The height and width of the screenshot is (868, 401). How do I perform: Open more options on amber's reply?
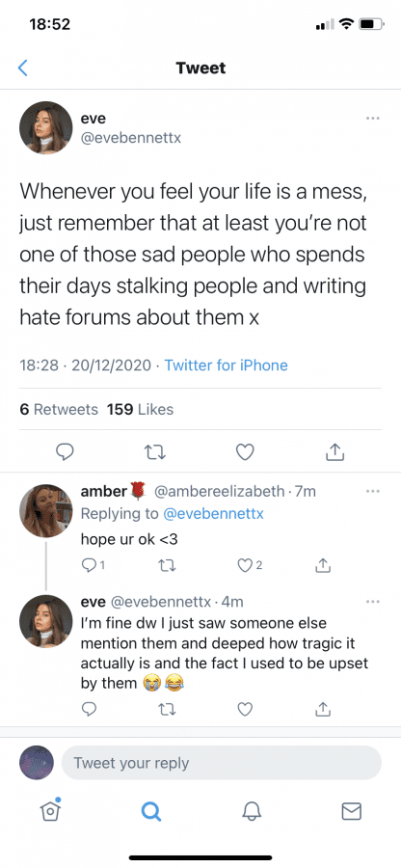[373, 491]
